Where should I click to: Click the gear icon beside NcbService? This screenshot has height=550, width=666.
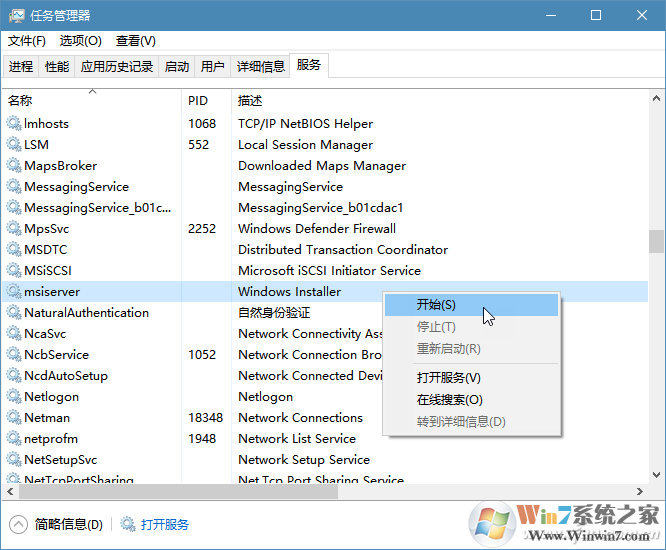pyautogui.click(x=14, y=355)
